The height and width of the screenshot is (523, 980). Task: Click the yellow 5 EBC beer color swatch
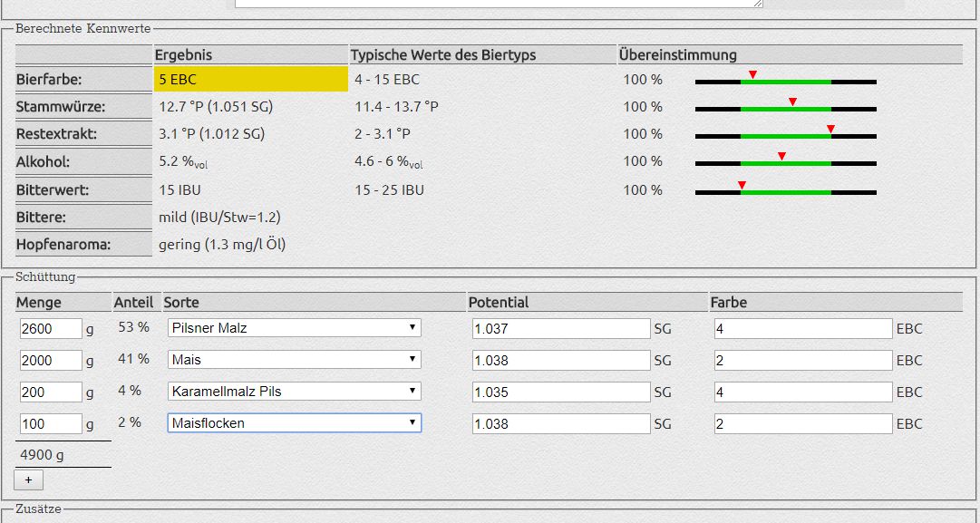click(251, 80)
